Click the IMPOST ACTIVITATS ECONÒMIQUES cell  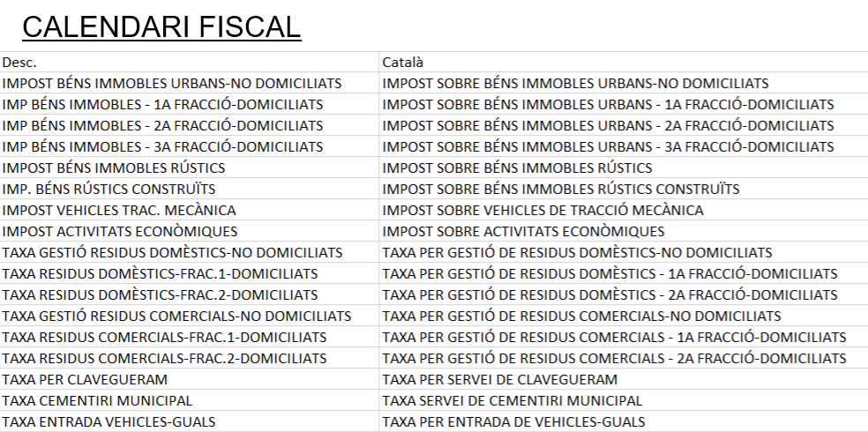(120, 232)
